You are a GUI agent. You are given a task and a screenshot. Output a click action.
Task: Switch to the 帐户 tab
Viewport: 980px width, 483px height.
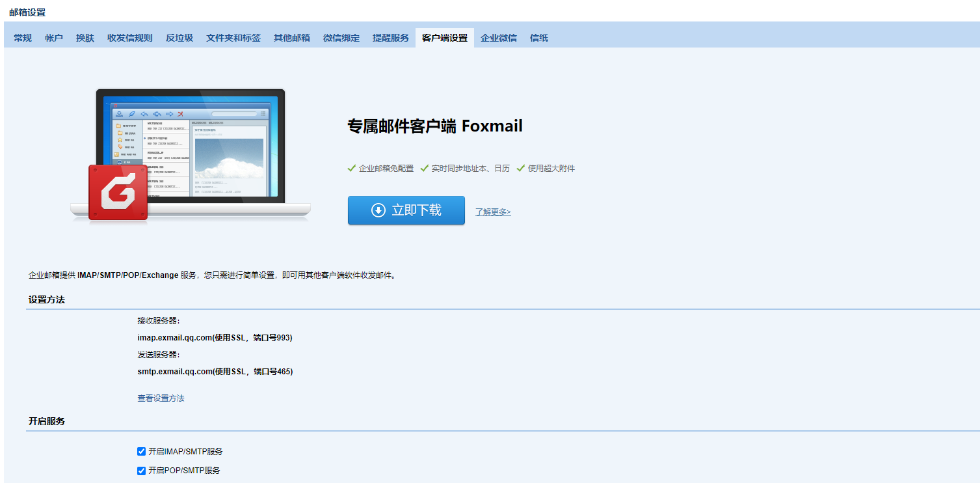pyautogui.click(x=54, y=38)
